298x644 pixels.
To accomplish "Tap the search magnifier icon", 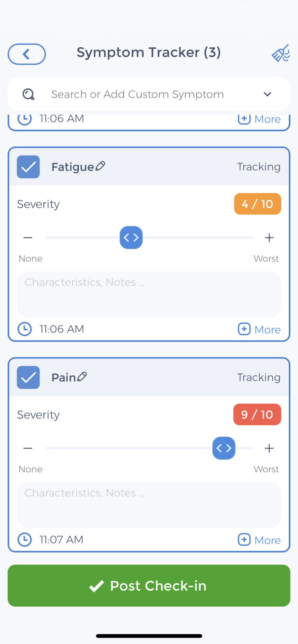I will (28, 94).
